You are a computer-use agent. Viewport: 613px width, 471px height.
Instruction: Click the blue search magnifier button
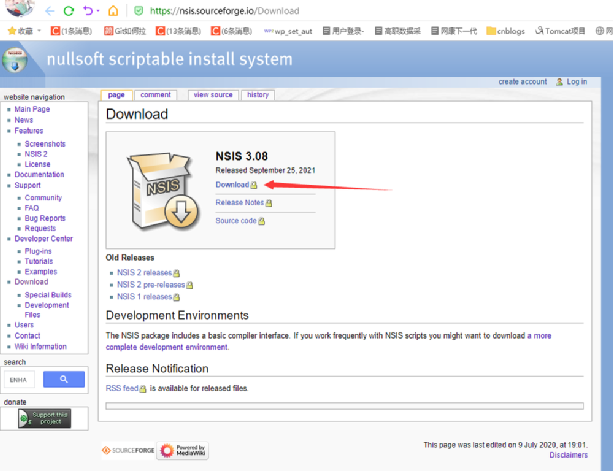pos(64,379)
